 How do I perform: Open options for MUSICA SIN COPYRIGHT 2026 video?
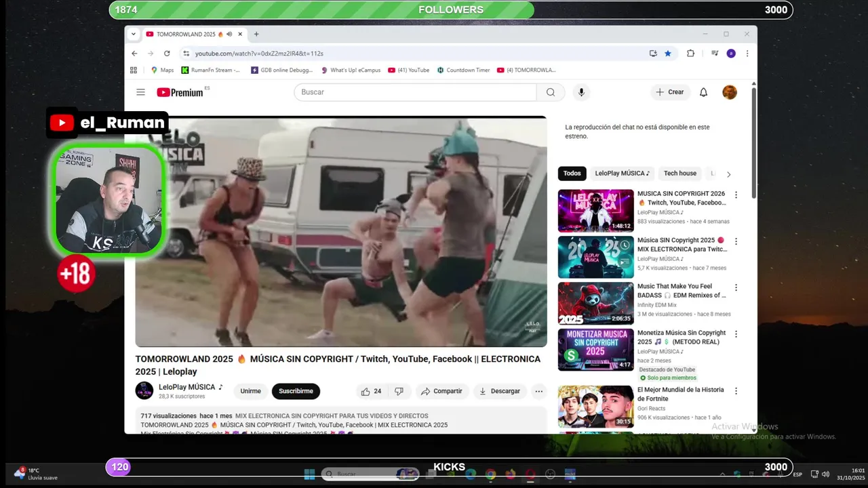[736, 195]
